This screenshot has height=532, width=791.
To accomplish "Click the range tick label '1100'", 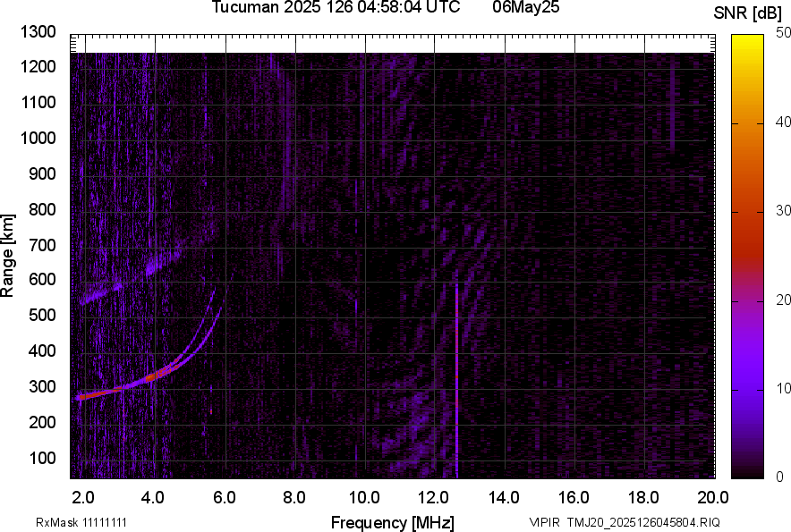I will pos(38,102).
